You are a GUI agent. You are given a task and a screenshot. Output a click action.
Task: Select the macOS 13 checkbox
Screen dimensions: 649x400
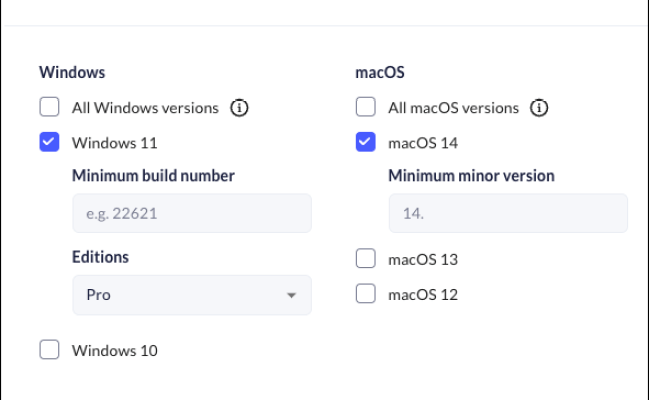pos(366,259)
